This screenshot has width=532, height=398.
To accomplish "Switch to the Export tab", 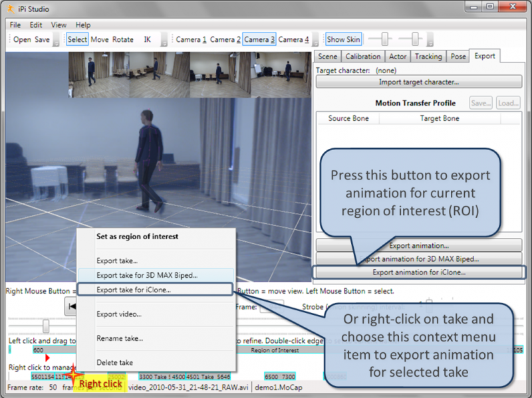I will tap(485, 56).
